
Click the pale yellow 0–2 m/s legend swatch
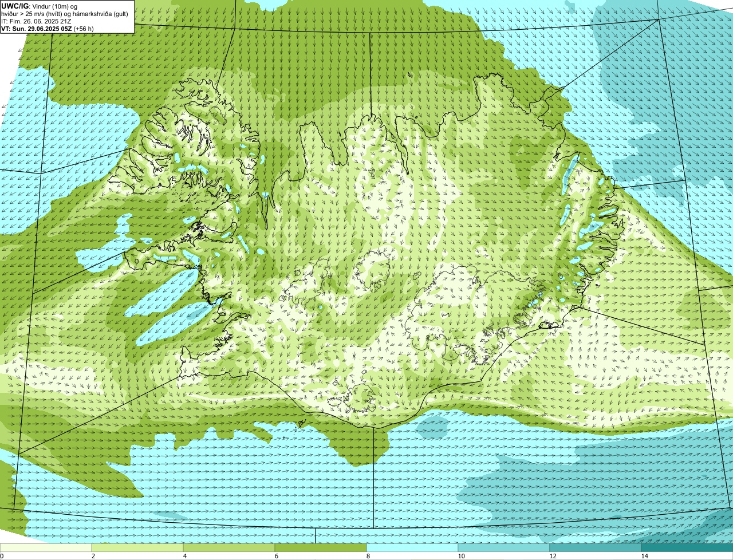click(46, 548)
